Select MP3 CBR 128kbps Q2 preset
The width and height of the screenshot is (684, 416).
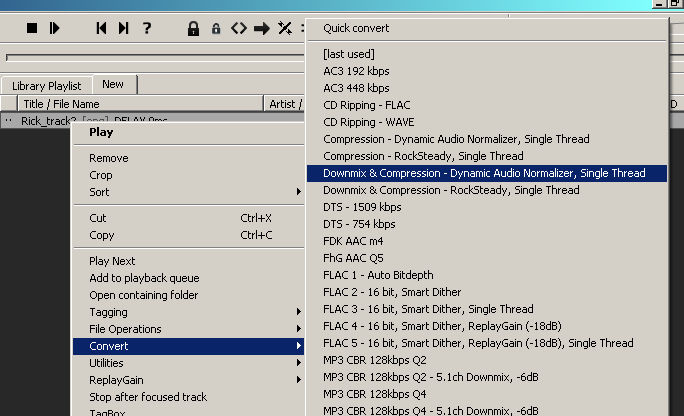(487, 360)
